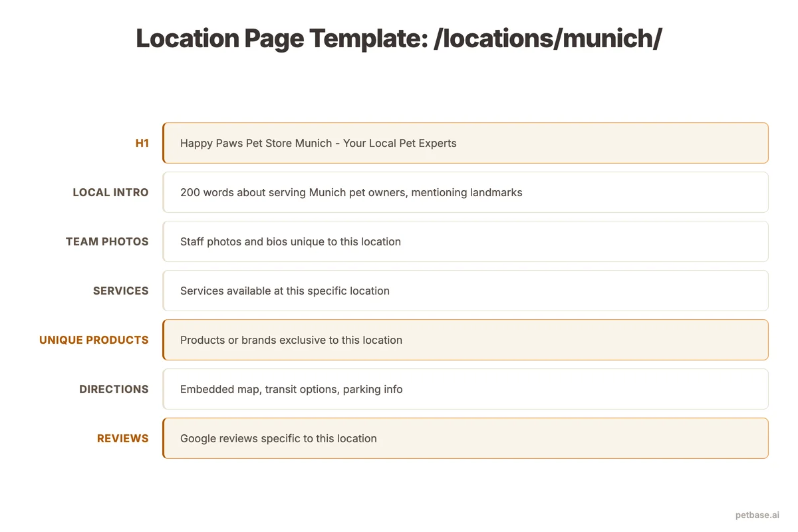The image size is (798, 532).
Task: Select the highlighted H1 template field
Action: pyautogui.click(x=465, y=143)
